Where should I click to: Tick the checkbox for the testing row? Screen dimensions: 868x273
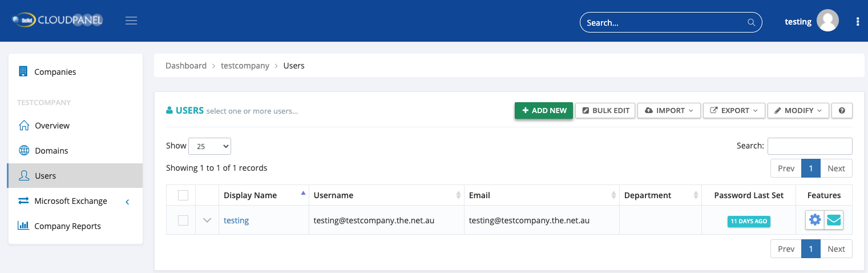point(183,220)
